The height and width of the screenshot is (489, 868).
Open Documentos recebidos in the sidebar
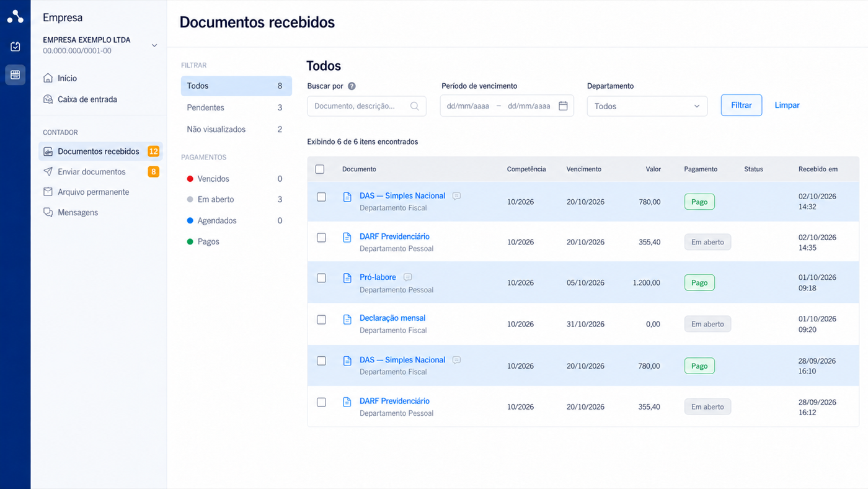pyautogui.click(x=100, y=151)
